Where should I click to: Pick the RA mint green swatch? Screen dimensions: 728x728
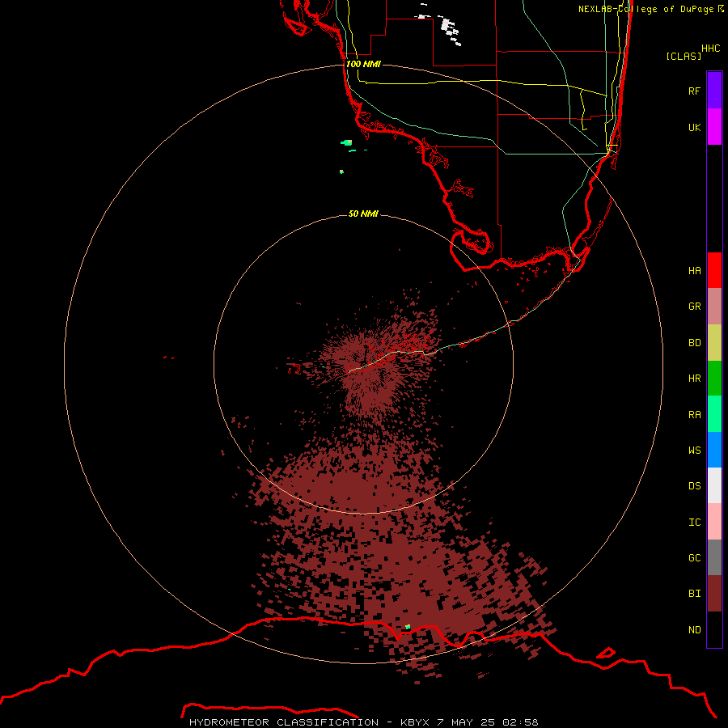(714, 414)
